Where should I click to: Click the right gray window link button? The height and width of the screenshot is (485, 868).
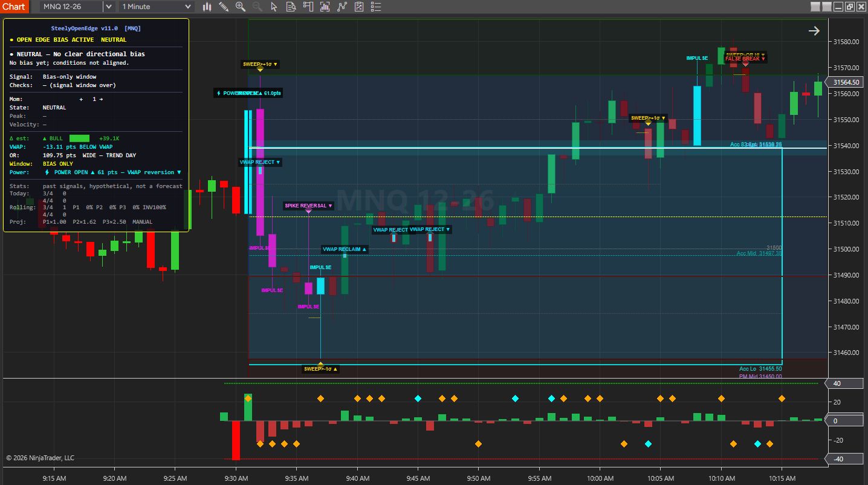point(826,7)
